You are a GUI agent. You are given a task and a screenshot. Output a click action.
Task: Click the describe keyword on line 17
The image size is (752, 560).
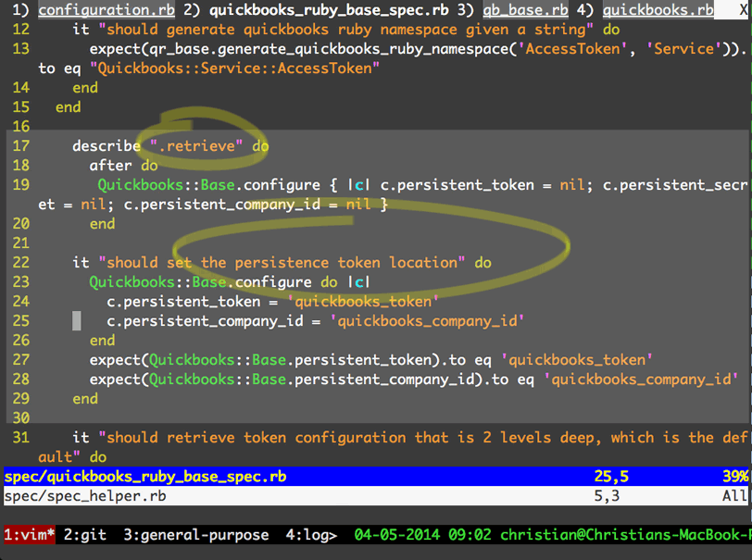107,145
